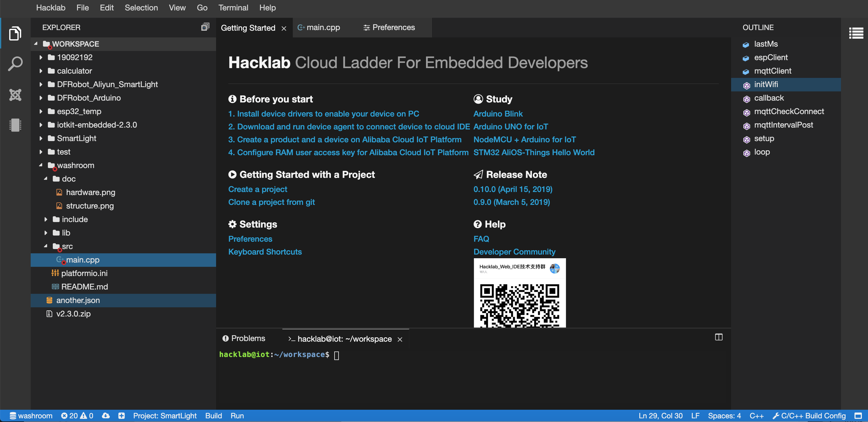
Task: Close the hacklab@iot terminal tab
Action: click(400, 340)
